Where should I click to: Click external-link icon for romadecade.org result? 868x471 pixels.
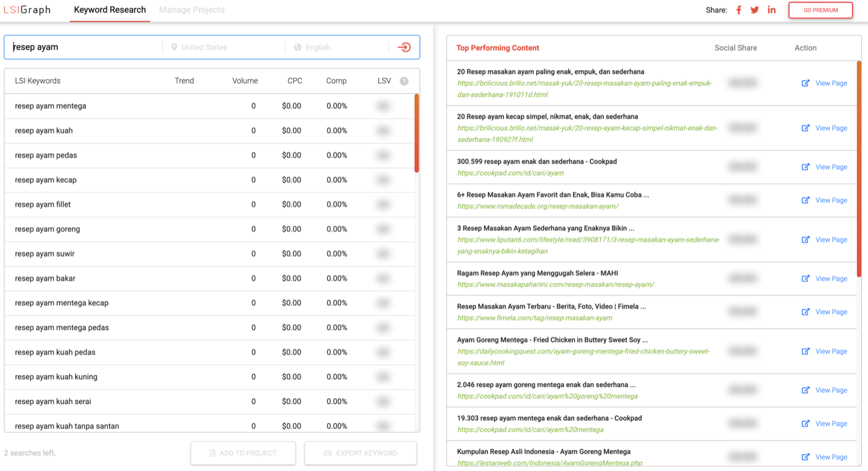coord(805,200)
